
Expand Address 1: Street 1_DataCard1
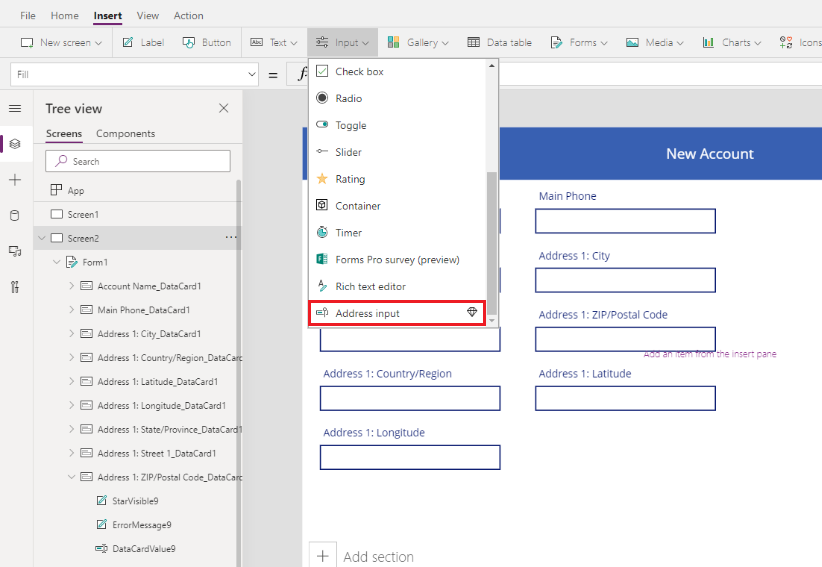[x=71, y=453]
